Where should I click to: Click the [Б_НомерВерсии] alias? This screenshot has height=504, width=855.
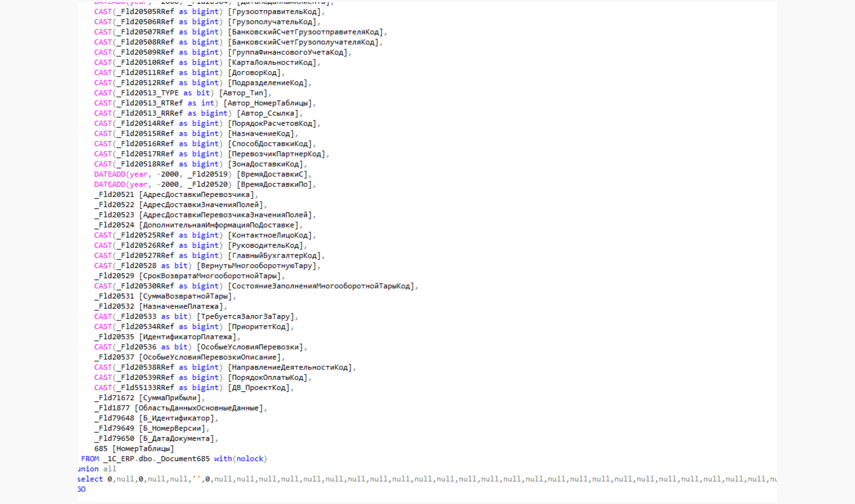172,429
